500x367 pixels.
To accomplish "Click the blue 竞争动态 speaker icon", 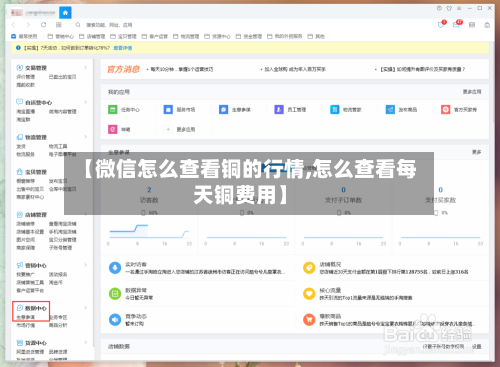I will [115, 320].
